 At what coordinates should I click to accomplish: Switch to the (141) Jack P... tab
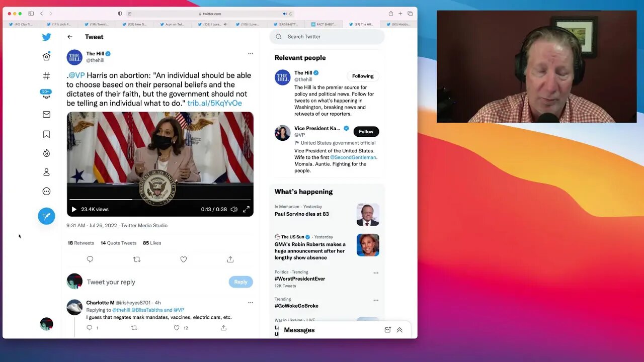59,24
